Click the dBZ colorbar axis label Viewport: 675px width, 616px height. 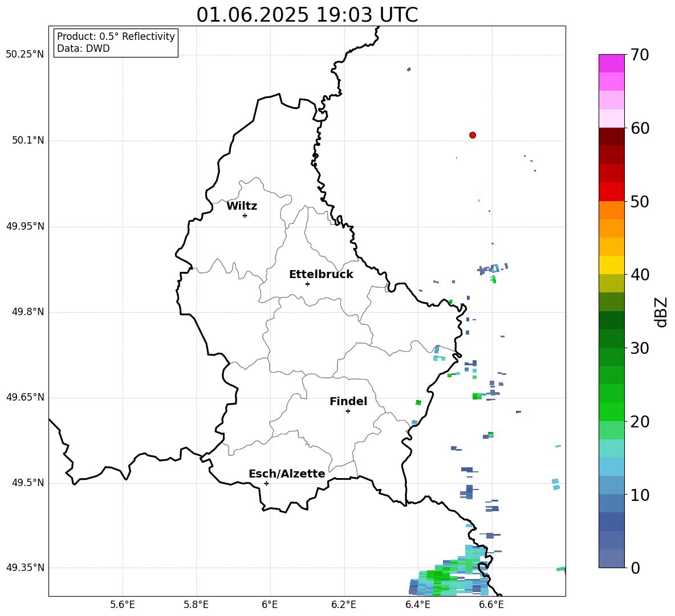[x=662, y=312]
